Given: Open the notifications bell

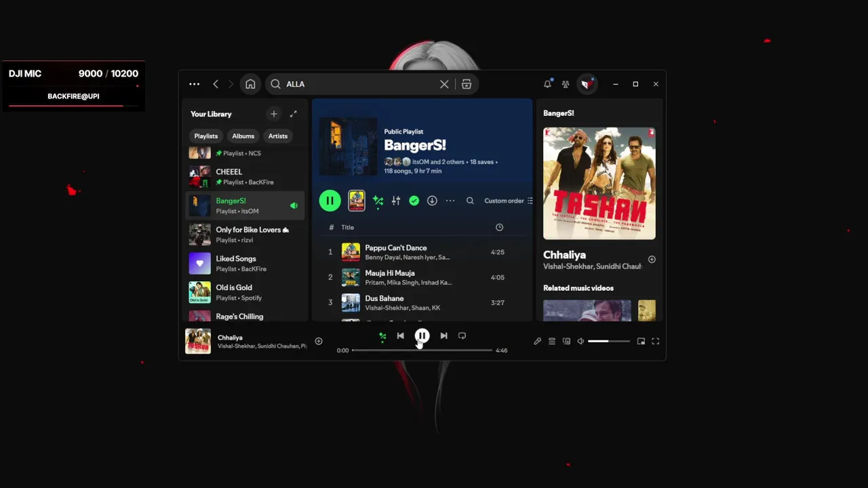Looking at the screenshot, I should (x=547, y=84).
